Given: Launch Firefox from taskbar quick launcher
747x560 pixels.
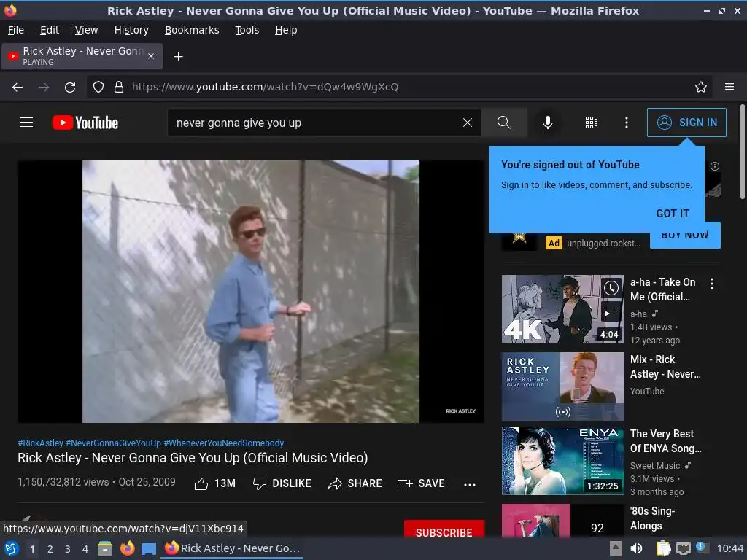Looking at the screenshot, I should click(x=127, y=548).
